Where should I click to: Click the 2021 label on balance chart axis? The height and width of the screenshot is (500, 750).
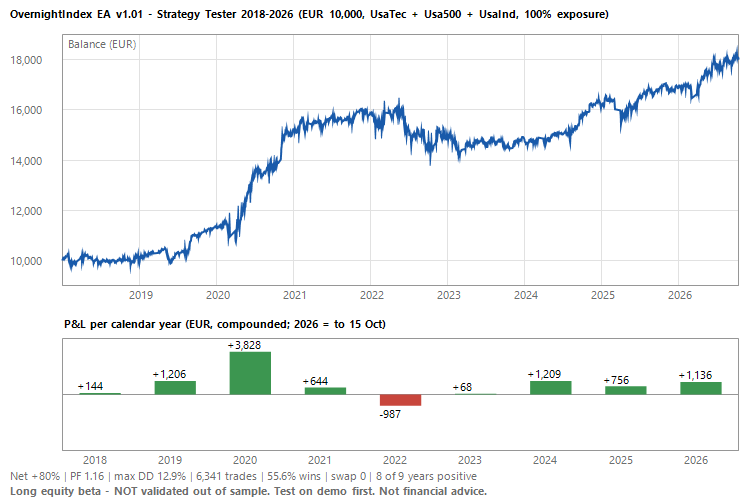[x=294, y=295]
